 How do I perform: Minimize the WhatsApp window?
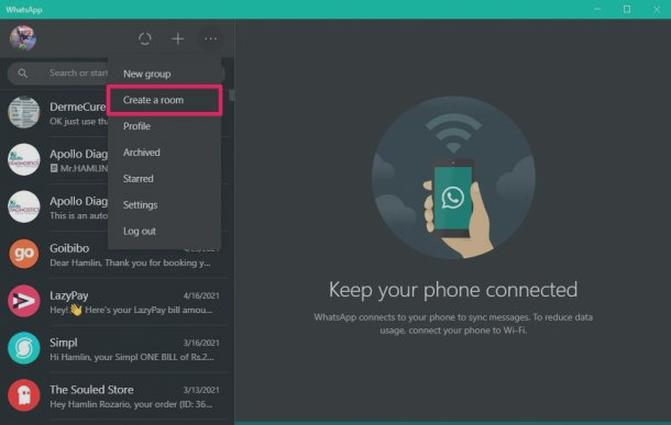[x=597, y=9]
